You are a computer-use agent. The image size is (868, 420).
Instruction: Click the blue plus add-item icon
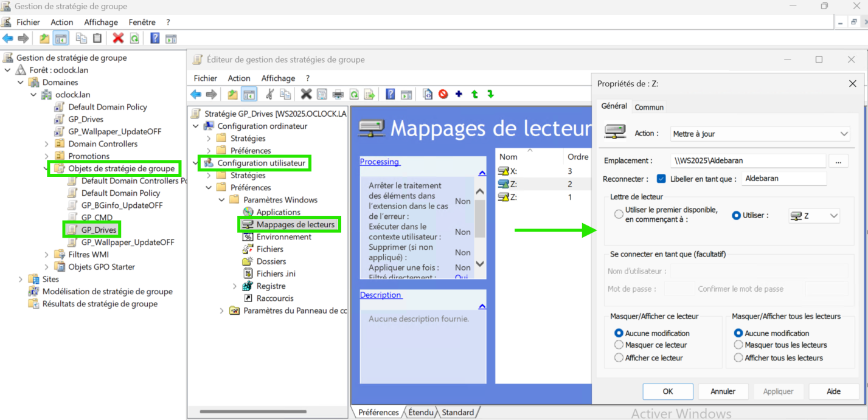[459, 94]
